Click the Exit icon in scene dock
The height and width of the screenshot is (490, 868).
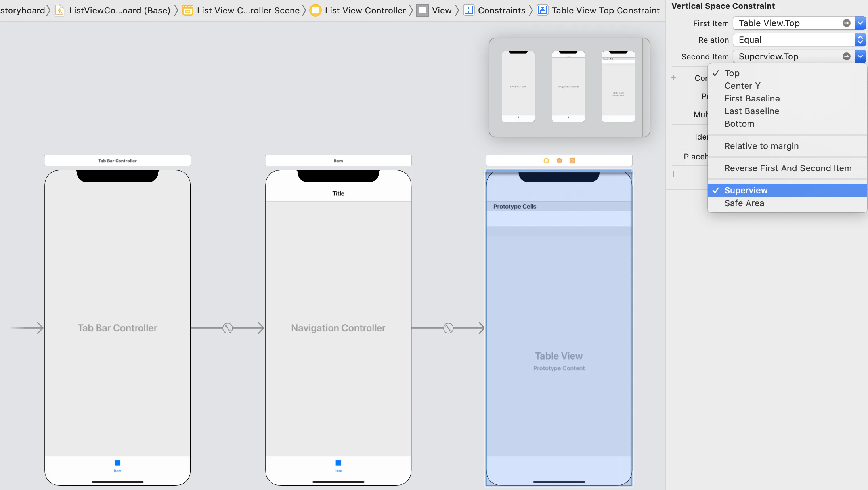click(x=572, y=161)
